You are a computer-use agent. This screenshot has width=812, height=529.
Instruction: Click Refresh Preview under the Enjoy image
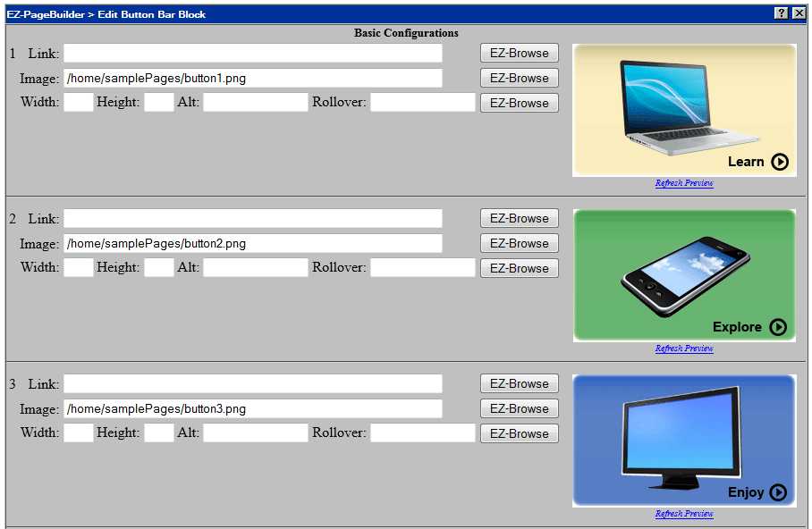(x=684, y=514)
